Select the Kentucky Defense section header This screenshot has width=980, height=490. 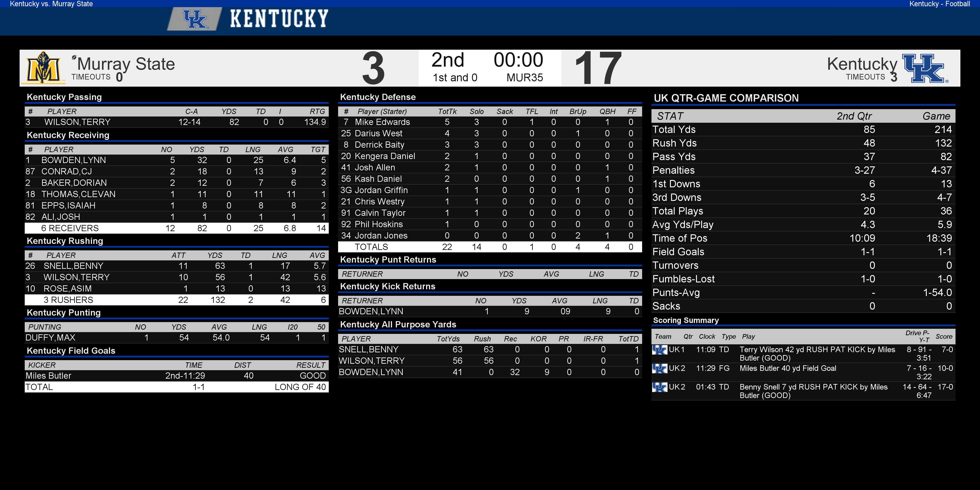pos(378,97)
